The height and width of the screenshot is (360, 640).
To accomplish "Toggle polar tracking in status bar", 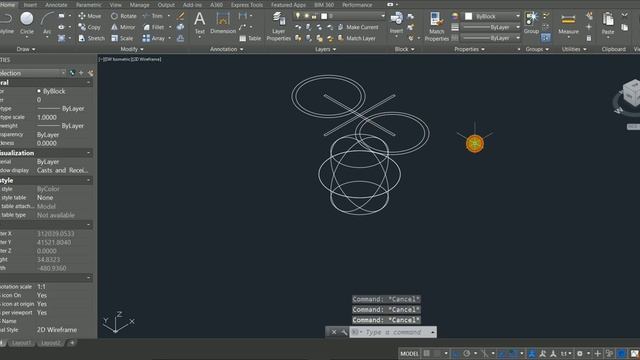I will pos(467,353).
